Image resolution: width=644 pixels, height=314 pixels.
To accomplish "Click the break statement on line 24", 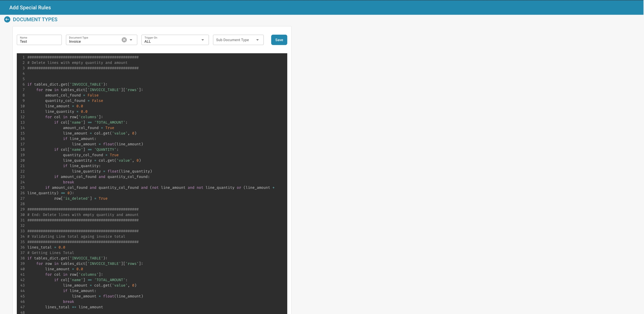I will point(68,182).
